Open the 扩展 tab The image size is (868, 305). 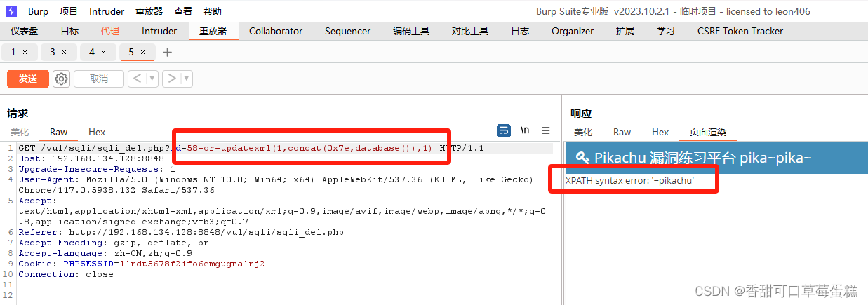pyautogui.click(x=625, y=31)
